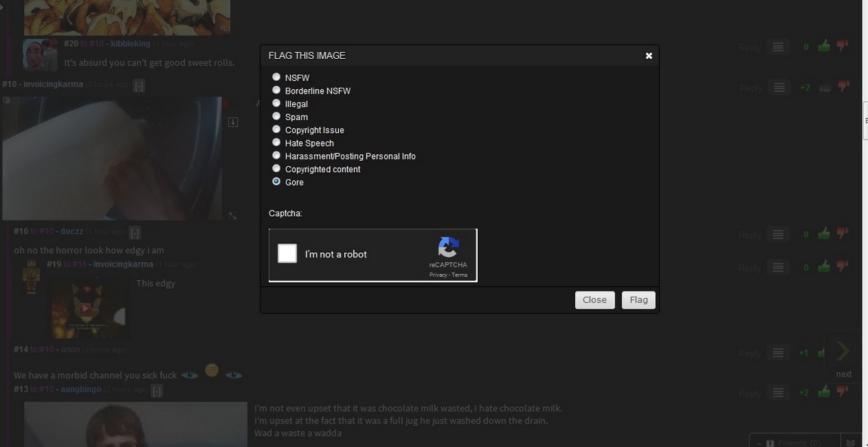This screenshot has height=447, width=868.
Task: Thumbs down comment #10 by invoicingkarma
Action: 843,87
